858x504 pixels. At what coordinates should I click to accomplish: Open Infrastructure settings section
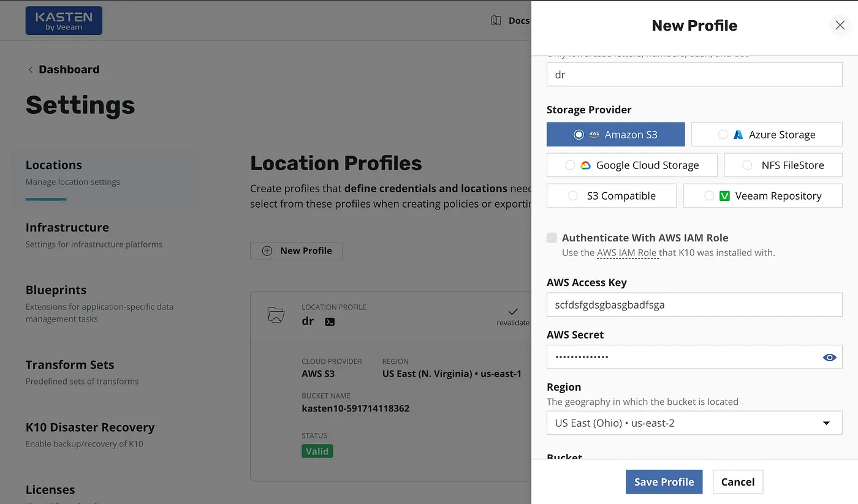point(67,228)
